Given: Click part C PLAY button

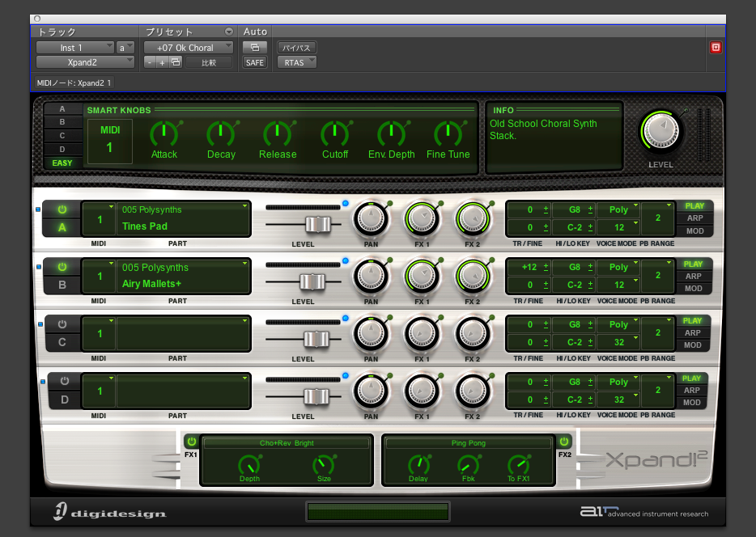Looking at the screenshot, I should 692,321.
